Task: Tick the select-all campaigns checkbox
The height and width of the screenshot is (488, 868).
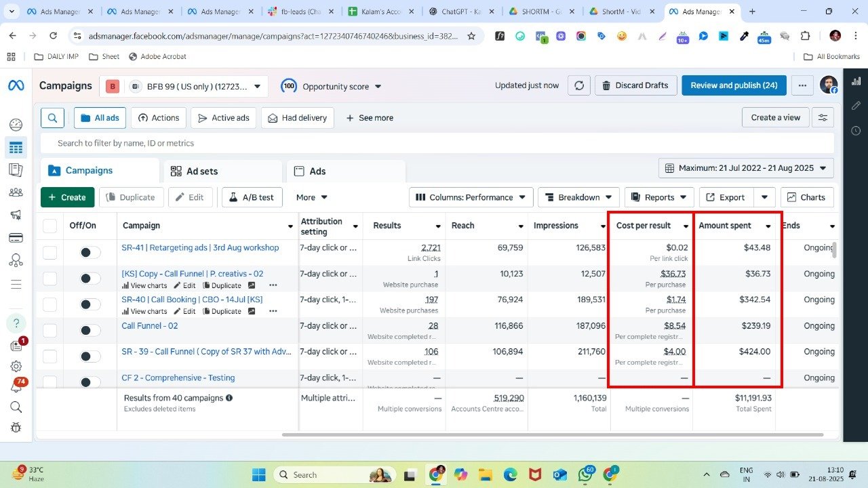Action: (50, 226)
